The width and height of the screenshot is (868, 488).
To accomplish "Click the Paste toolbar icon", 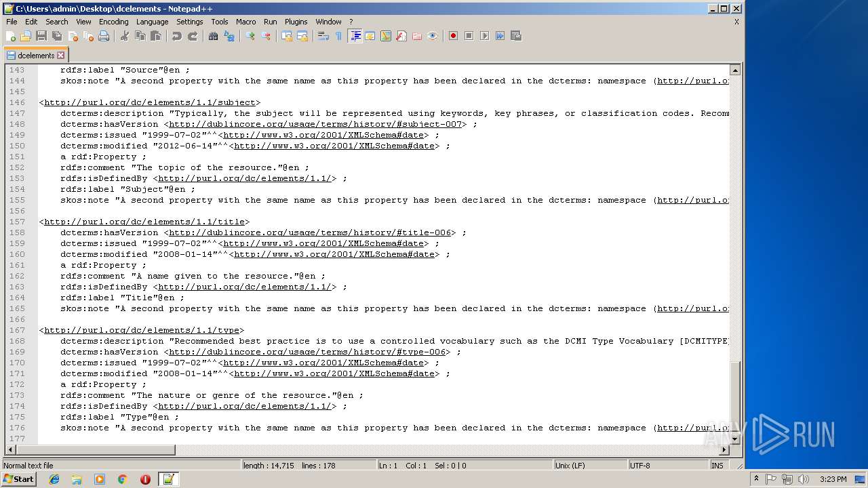I will point(155,36).
